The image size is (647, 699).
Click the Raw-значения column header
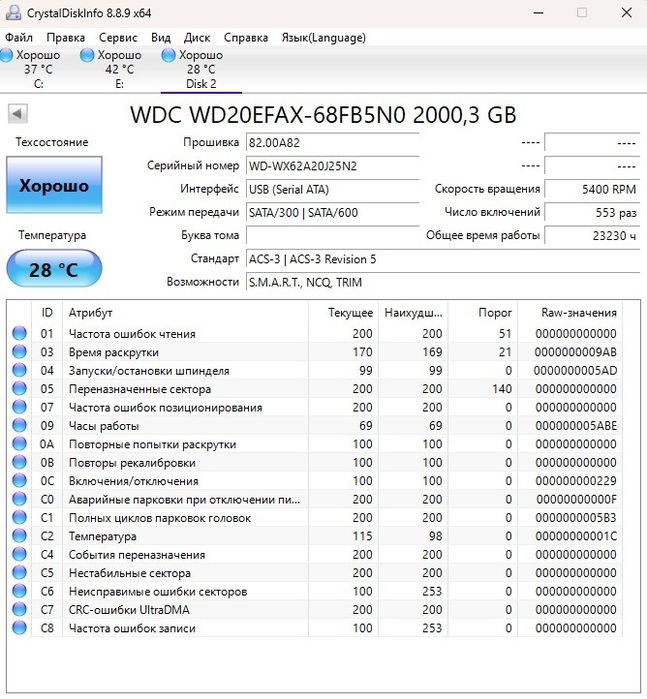point(570,312)
